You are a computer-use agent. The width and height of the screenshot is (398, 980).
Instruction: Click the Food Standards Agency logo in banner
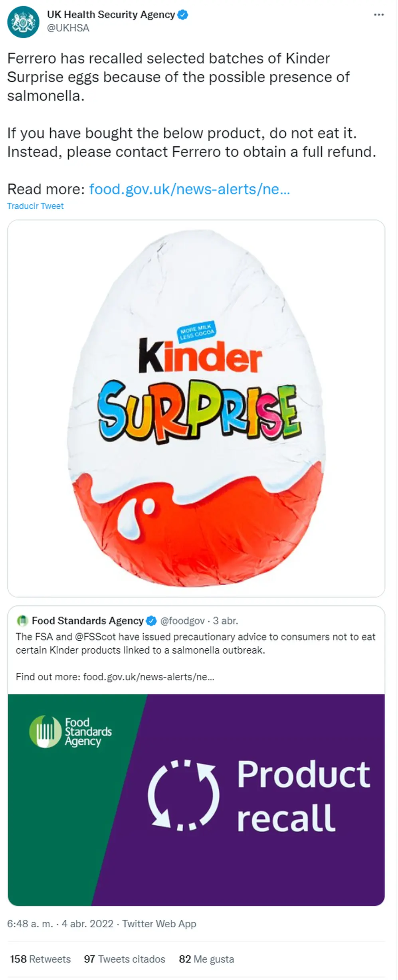[71, 732]
